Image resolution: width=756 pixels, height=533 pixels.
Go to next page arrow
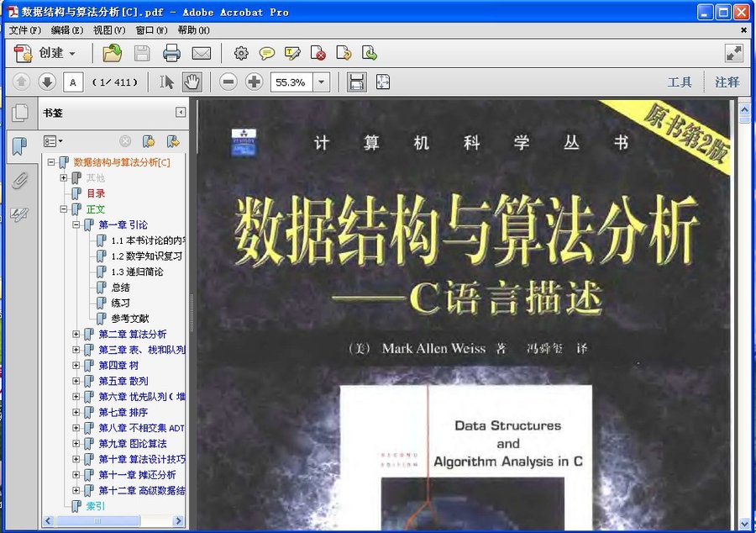[47, 82]
